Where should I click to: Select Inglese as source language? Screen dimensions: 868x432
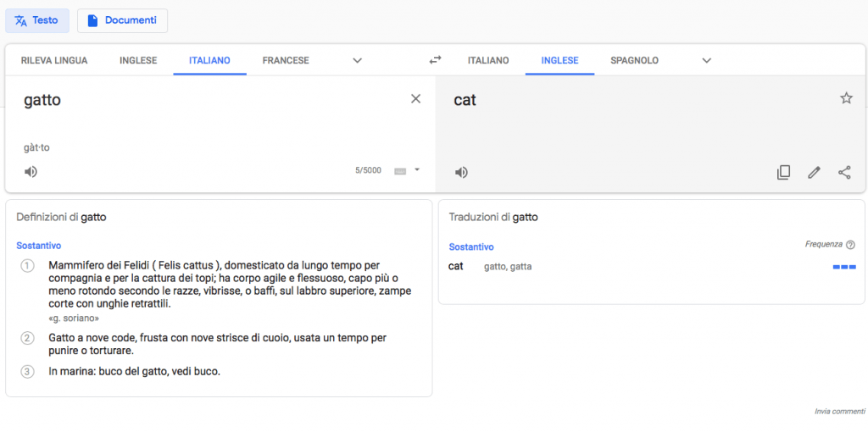coord(138,60)
